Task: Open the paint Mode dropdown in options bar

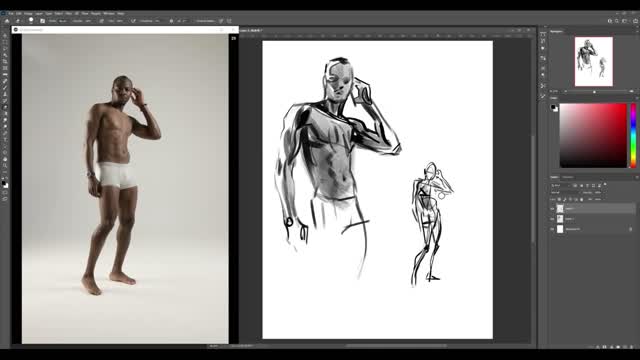Action: [63, 21]
